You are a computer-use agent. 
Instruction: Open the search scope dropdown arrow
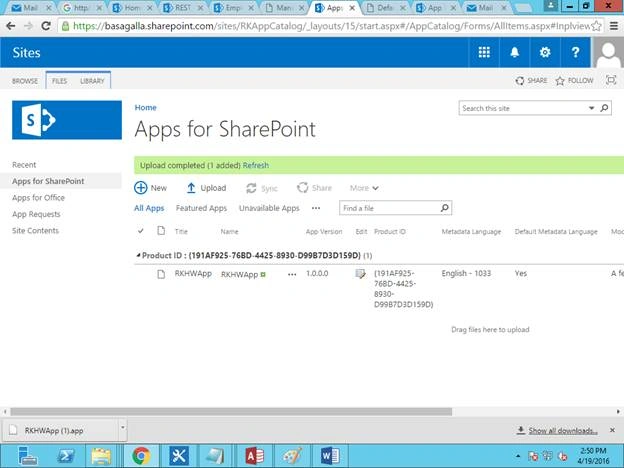point(591,108)
